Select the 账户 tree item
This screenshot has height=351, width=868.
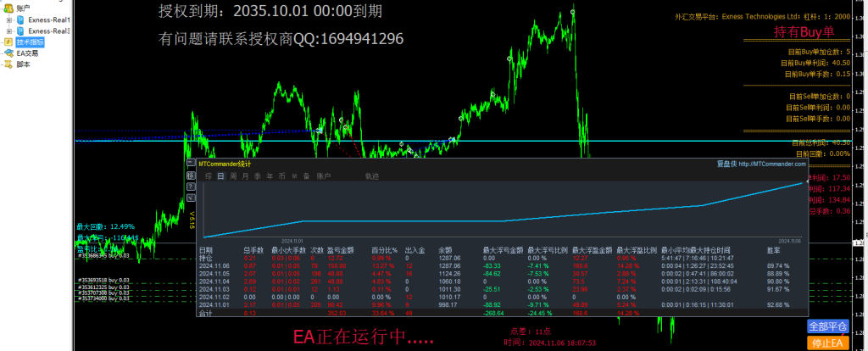(x=23, y=8)
